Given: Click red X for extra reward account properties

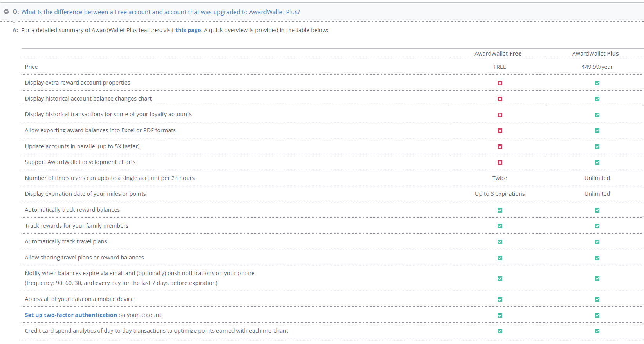Looking at the screenshot, I should pos(500,83).
